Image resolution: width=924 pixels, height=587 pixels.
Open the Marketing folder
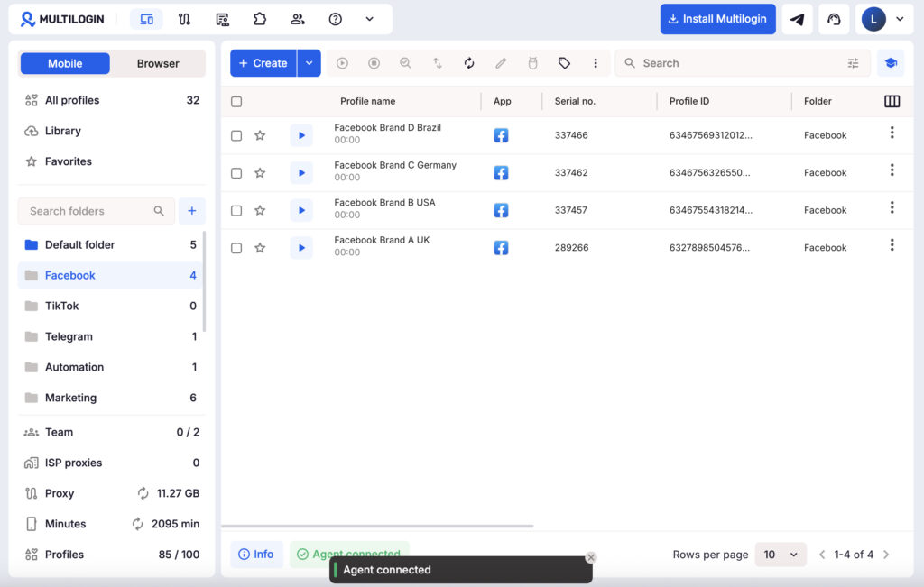(110, 398)
